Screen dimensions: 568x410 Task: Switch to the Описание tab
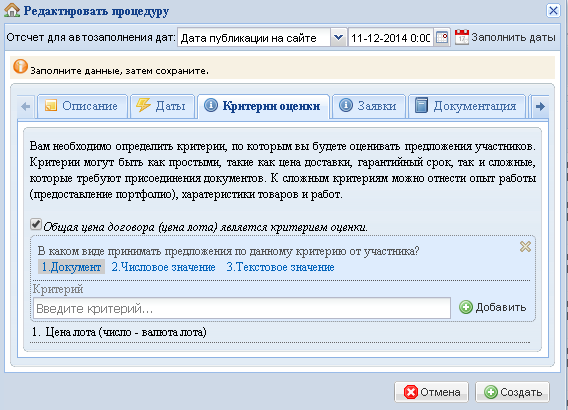[x=82, y=106]
